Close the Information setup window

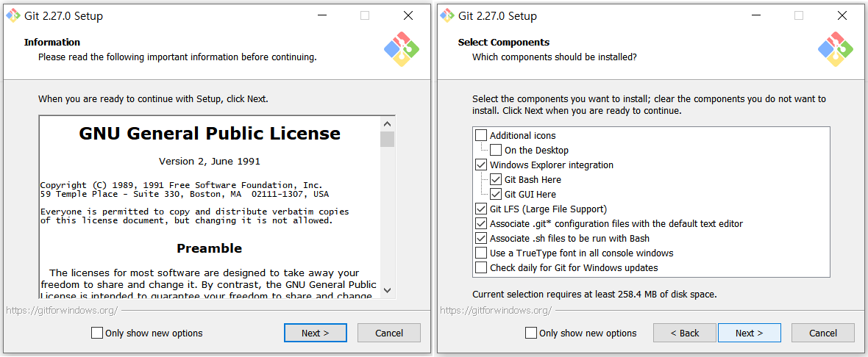408,15
